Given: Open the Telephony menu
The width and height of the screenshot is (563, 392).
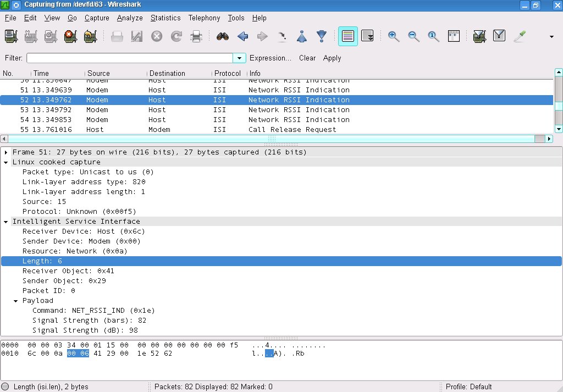Looking at the screenshot, I should point(204,18).
